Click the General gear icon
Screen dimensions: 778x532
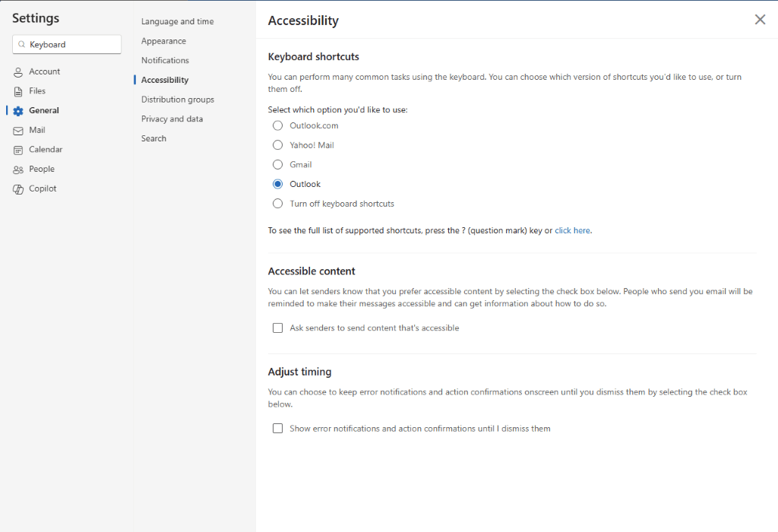click(17, 110)
